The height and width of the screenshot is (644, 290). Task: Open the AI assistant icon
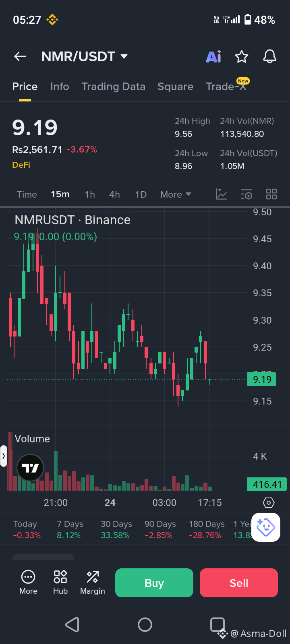point(213,57)
